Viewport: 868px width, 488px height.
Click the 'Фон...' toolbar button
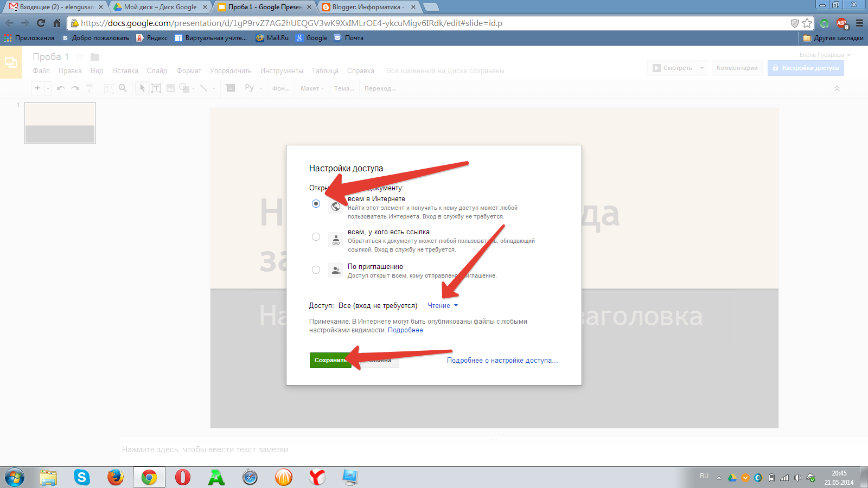281,88
